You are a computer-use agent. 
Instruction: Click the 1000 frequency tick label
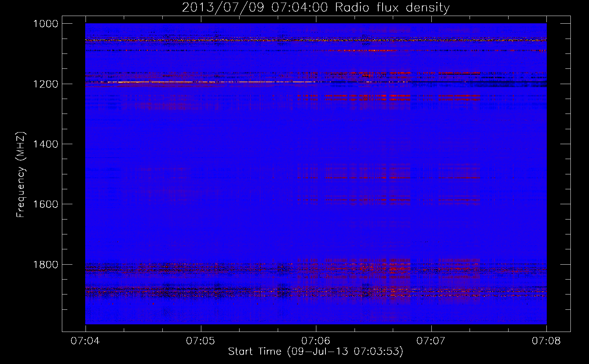(x=46, y=24)
